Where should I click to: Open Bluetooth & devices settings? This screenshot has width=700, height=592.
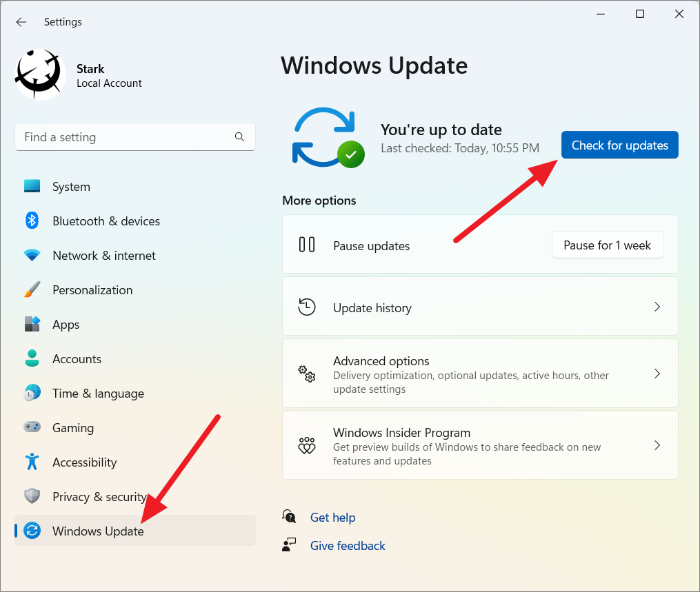[32, 221]
